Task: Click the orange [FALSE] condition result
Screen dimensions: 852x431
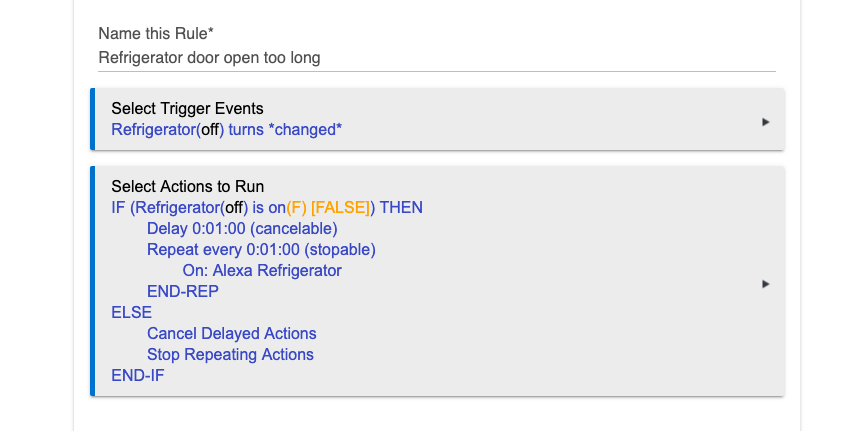Action: click(341, 208)
